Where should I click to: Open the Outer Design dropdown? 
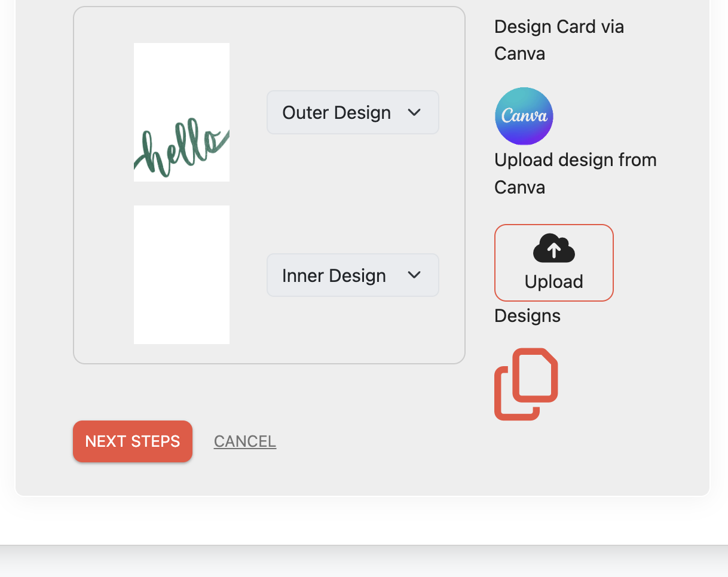353,112
